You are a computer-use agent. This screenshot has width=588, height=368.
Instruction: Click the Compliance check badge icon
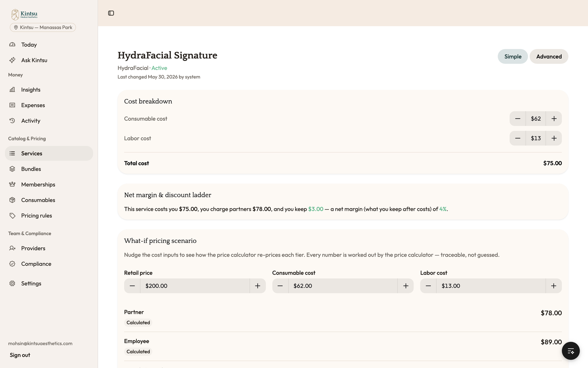point(12,264)
